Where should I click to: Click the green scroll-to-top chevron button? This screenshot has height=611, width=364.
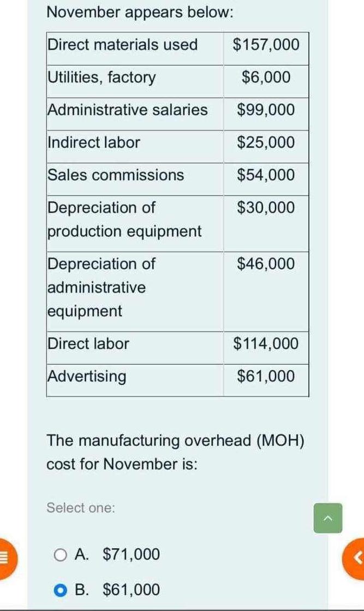(327, 518)
